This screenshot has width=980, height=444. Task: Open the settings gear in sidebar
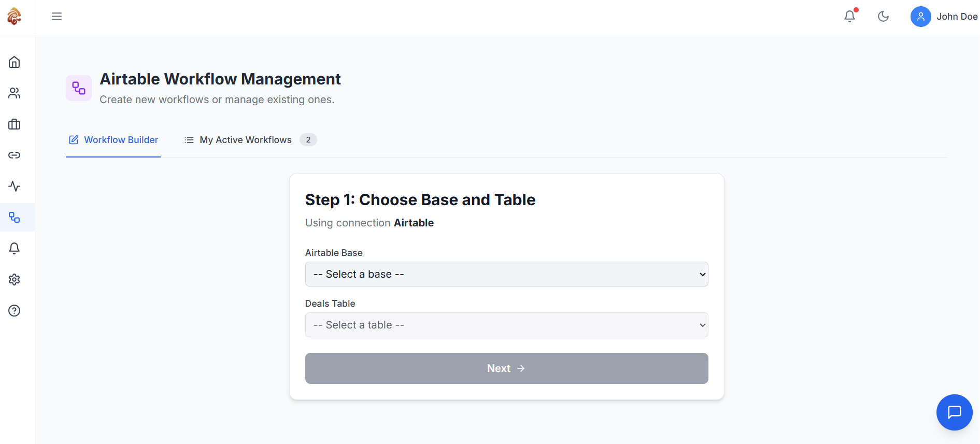tap(15, 280)
